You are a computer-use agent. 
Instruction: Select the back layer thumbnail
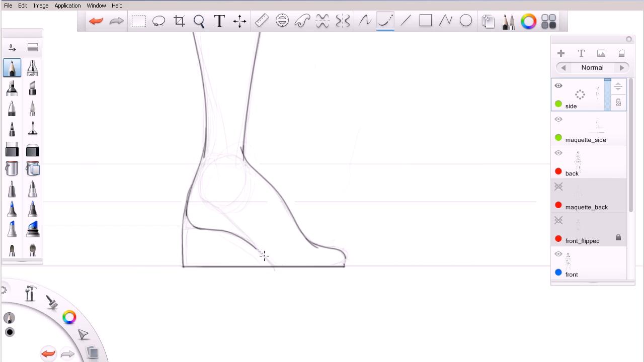click(x=578, y=160)
